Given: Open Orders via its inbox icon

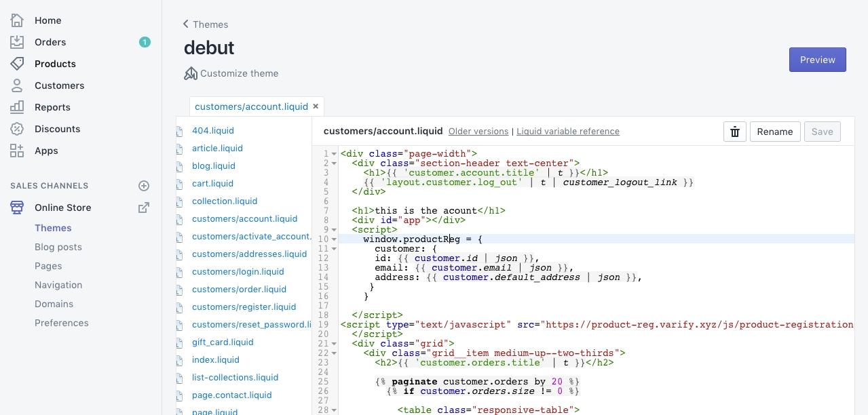Looking at the screenshot, I should (17, 42).
